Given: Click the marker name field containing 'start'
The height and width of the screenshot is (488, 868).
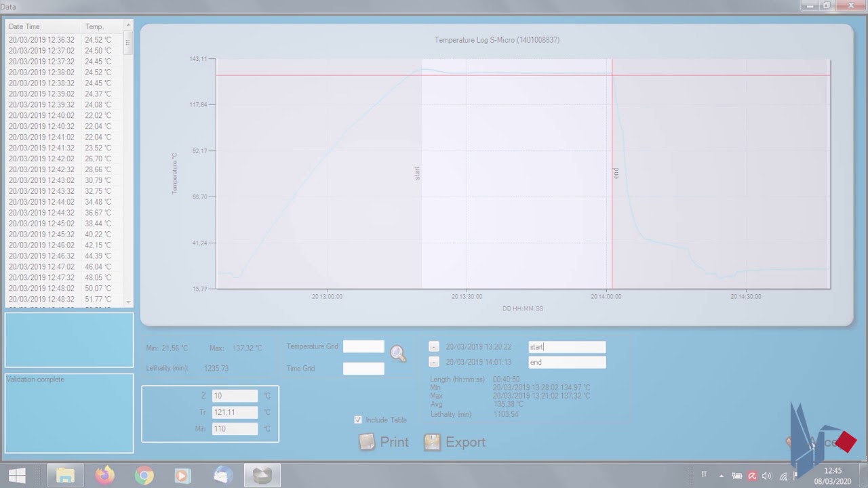Looking at the screenshot, I should pos(567,347).
